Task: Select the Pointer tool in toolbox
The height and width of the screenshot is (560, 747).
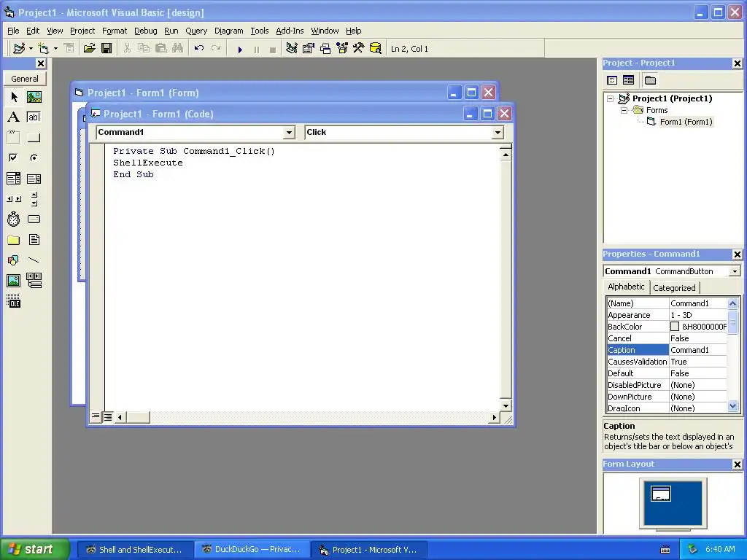Action: pyautogui.click(x=14, y=97)
